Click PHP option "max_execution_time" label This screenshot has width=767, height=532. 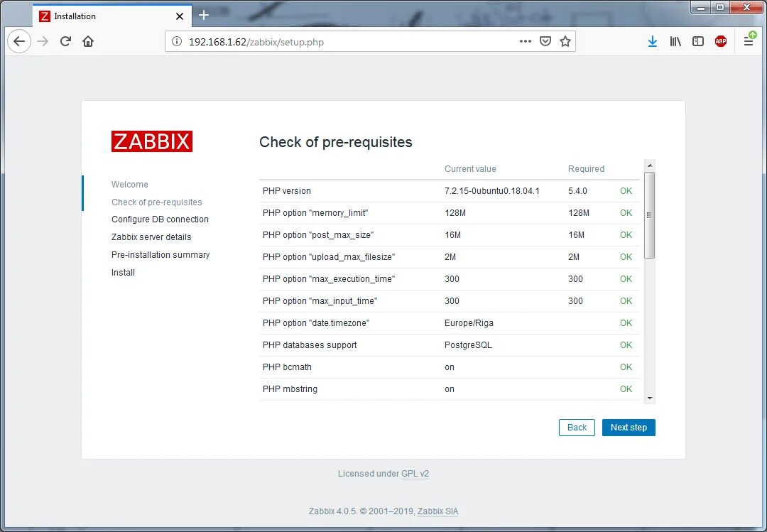(x=329, y=279)
